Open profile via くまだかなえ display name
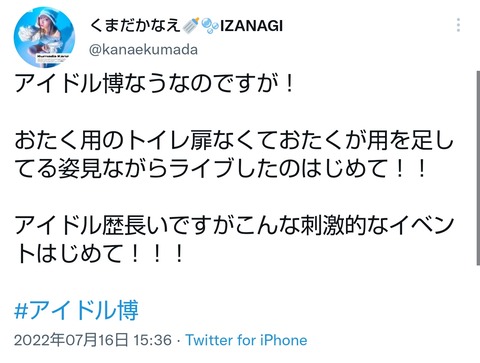 pyautogui.click(x=135, y=25)
